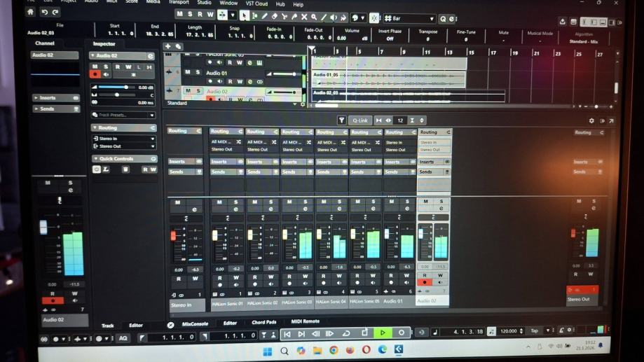Solo HALion Sonic 01 mixer channel
This screenshot has height=362, width=644.
point(235,202)
